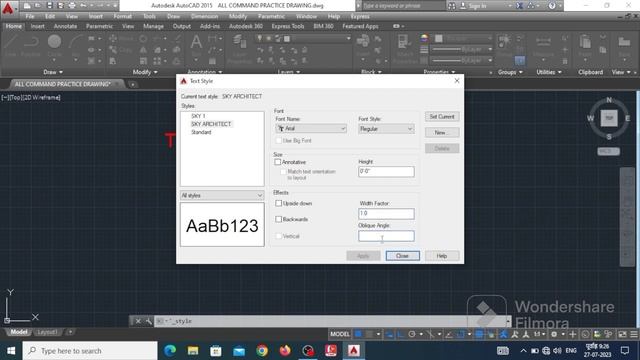
Task: Click the X icon on the command line
Action: pyautogui.click(x=138, y=321)
